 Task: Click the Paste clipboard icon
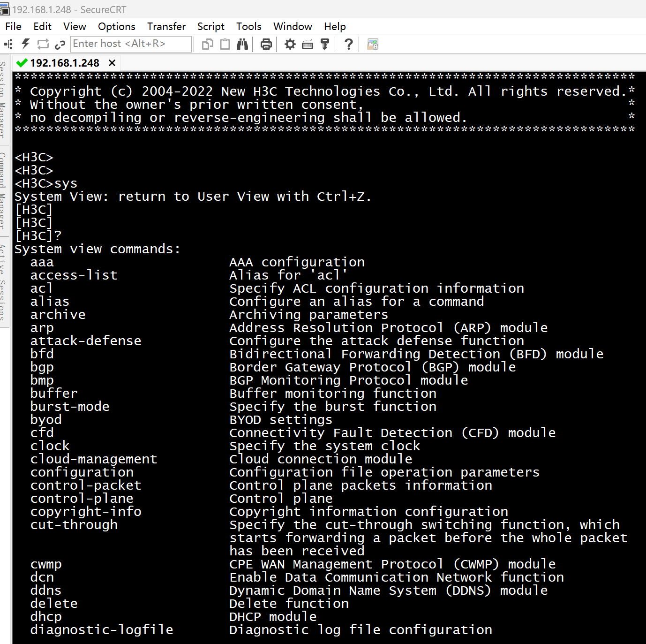point(225,44)
